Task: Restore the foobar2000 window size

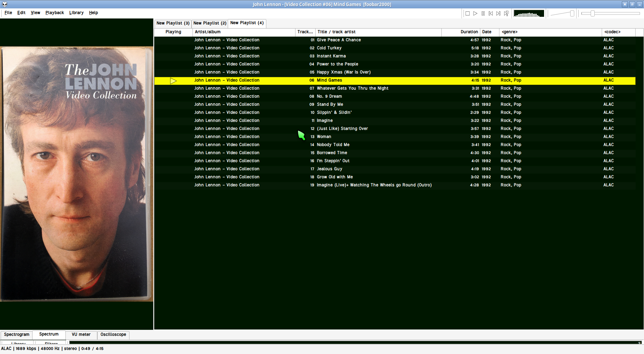Action: [x=632, y=4]
